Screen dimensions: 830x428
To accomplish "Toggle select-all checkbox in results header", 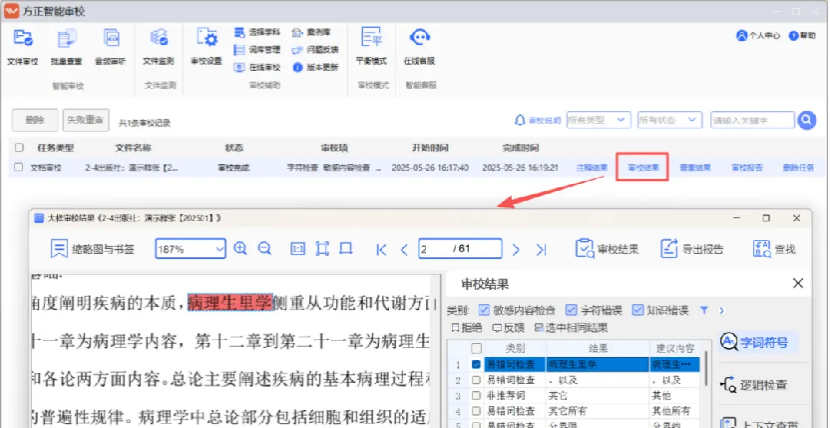I will point(476,348).
